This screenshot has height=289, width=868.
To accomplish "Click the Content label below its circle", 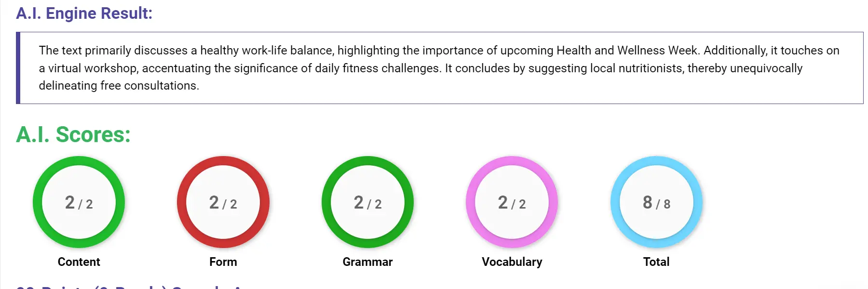I will 79,262.
